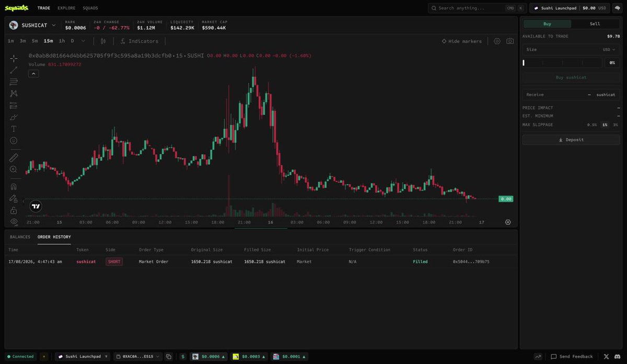
Task: Adjust the order size percentage slider
Action: (x=562, y=63)
